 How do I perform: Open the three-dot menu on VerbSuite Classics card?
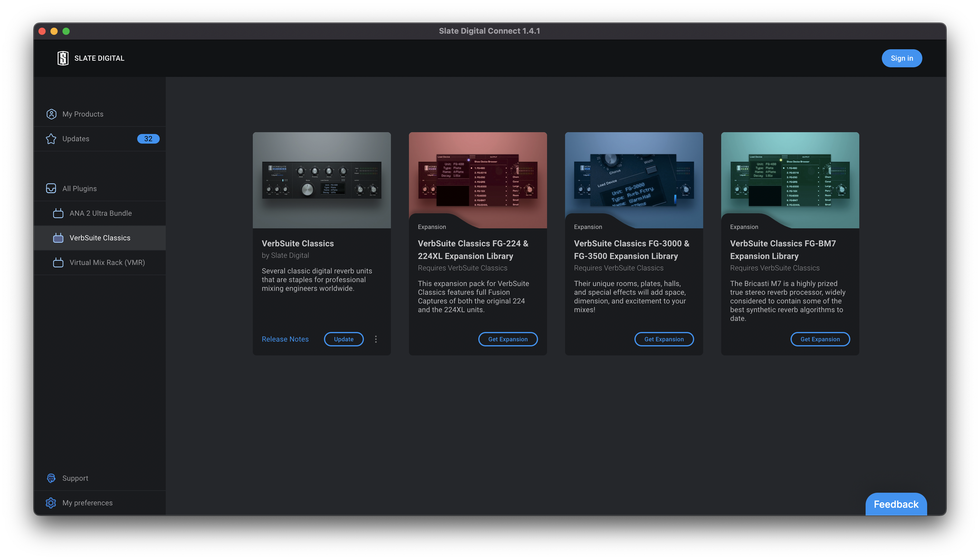point(376,339)
